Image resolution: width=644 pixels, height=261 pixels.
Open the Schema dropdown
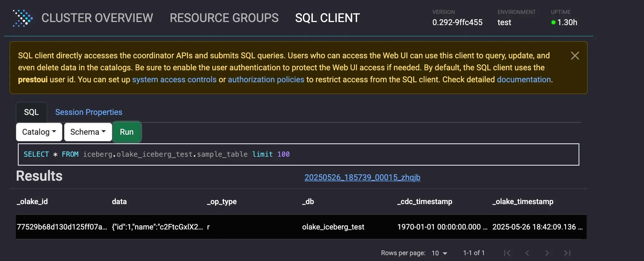pyautogui.click(x=88, y=132)
